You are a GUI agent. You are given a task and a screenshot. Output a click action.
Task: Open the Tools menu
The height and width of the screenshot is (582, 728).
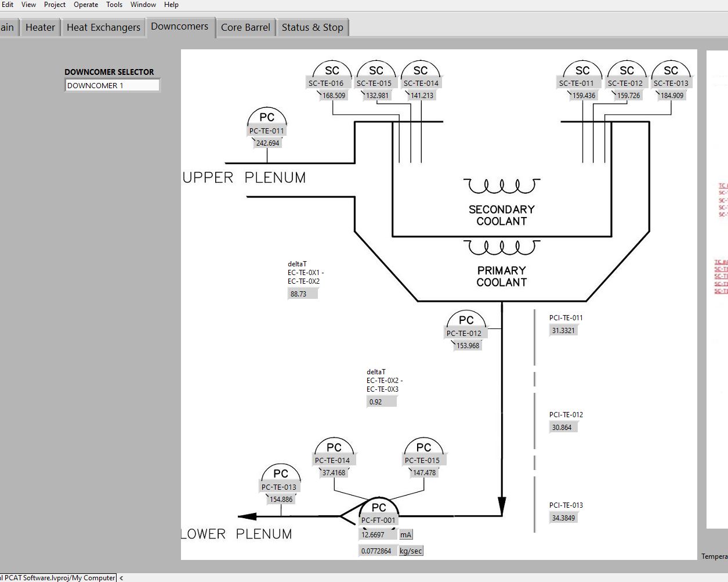point(114,5)
